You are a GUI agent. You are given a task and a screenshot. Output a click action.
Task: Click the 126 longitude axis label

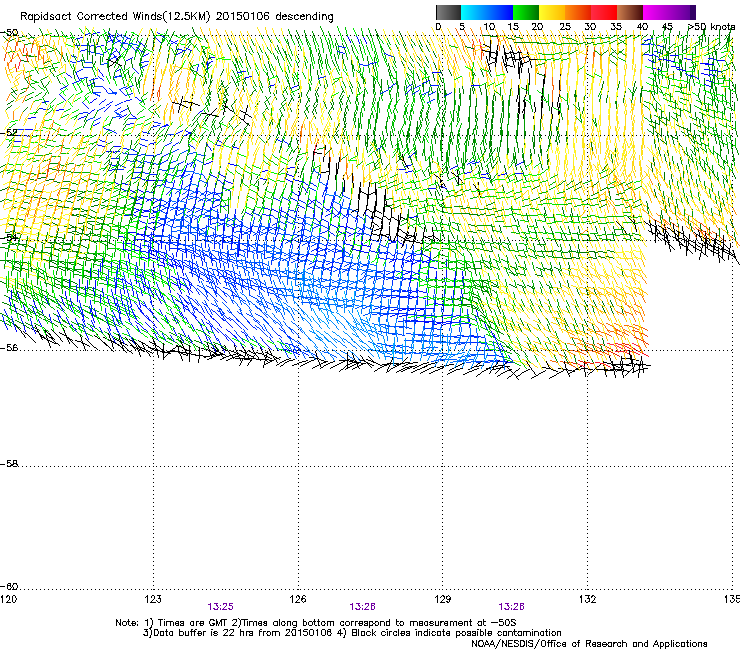298,599
